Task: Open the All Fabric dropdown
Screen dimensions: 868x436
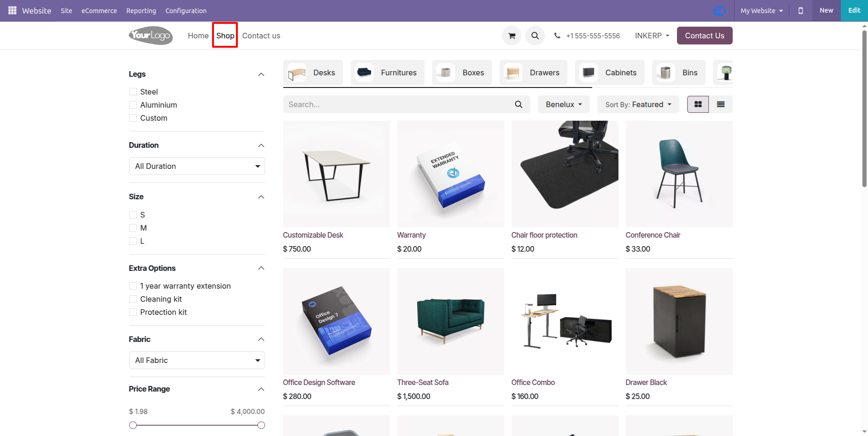Action: coord(197,360)
